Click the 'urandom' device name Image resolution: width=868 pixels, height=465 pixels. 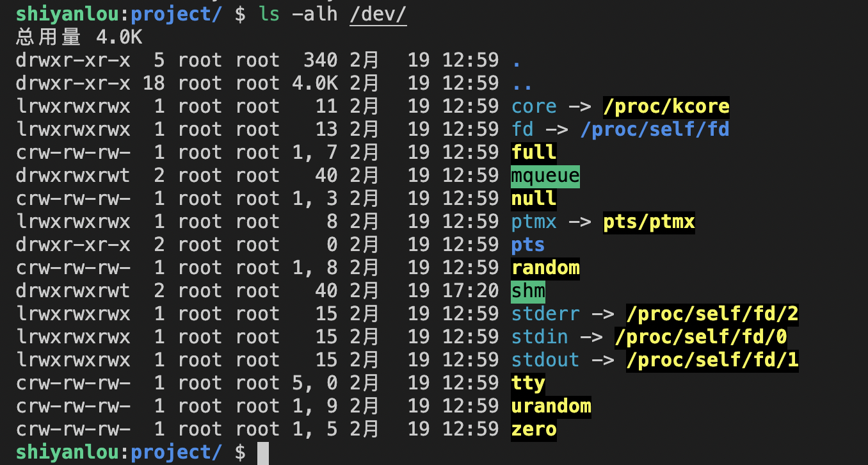pos(552,406)
